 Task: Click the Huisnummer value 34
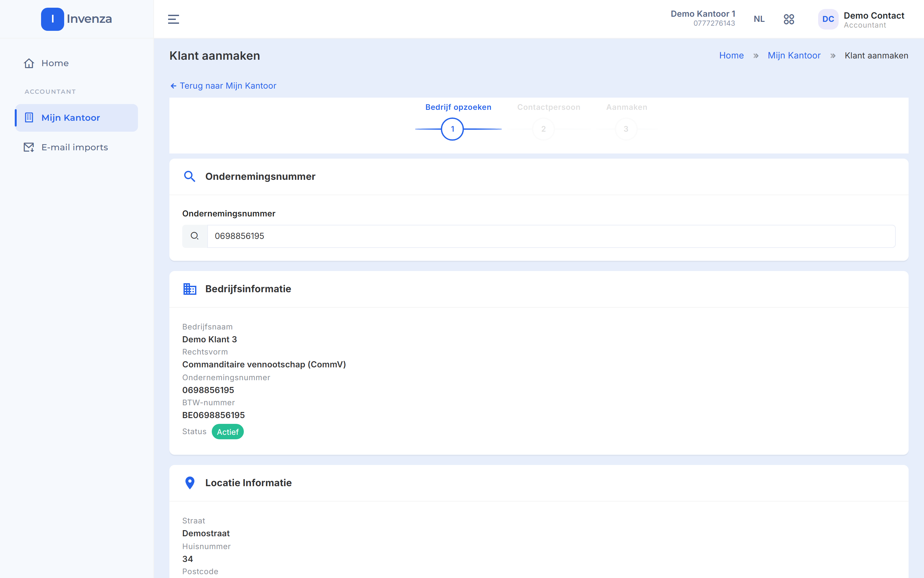(187, 559)
